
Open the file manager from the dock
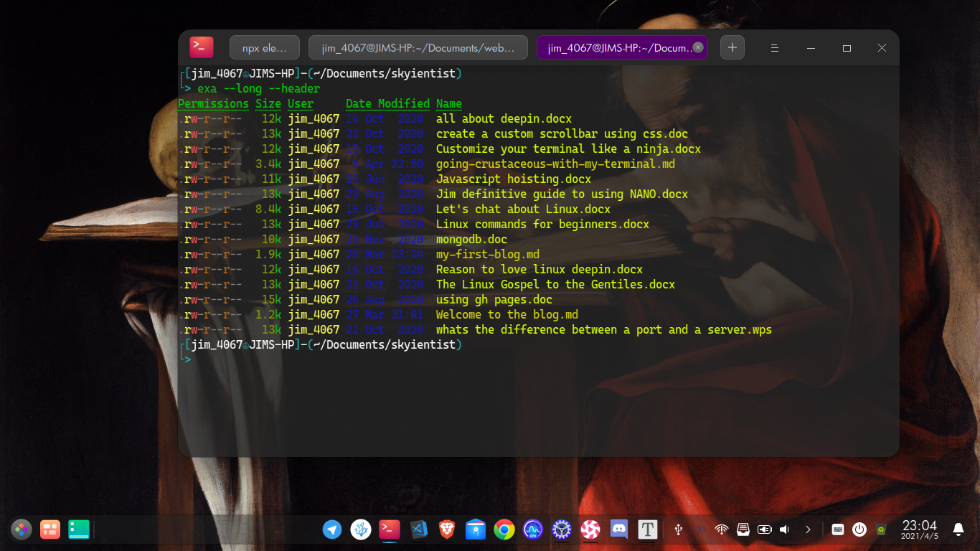[475, 529]
